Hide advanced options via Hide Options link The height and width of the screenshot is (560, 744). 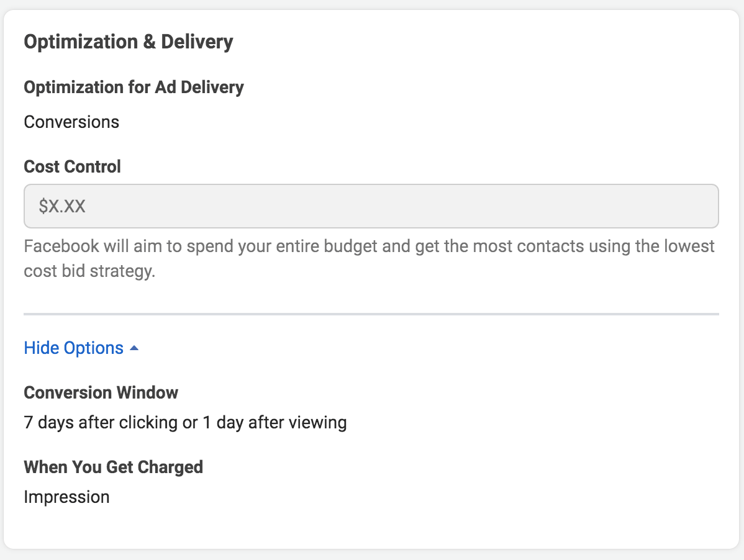(x=73, y=348)
